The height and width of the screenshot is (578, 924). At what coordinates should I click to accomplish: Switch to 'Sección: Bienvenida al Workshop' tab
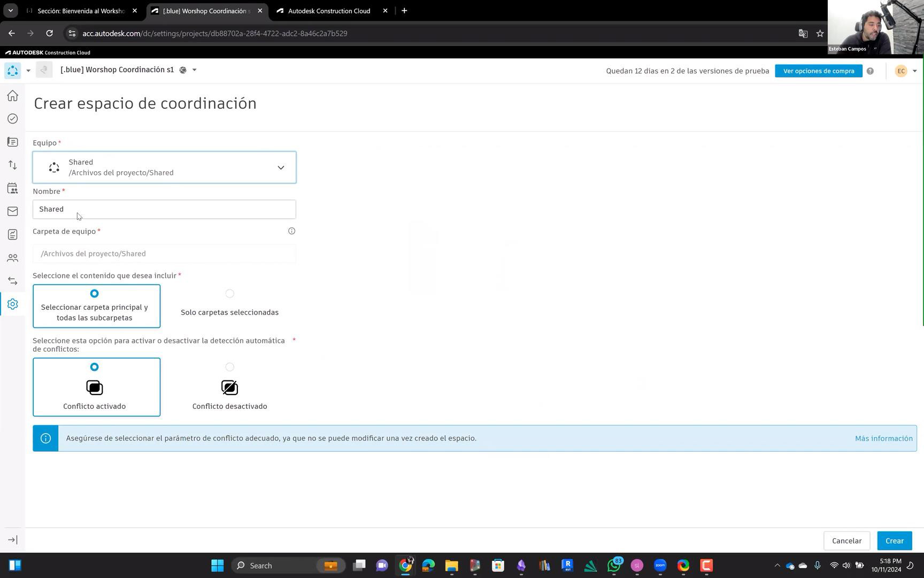coord(80,11)
